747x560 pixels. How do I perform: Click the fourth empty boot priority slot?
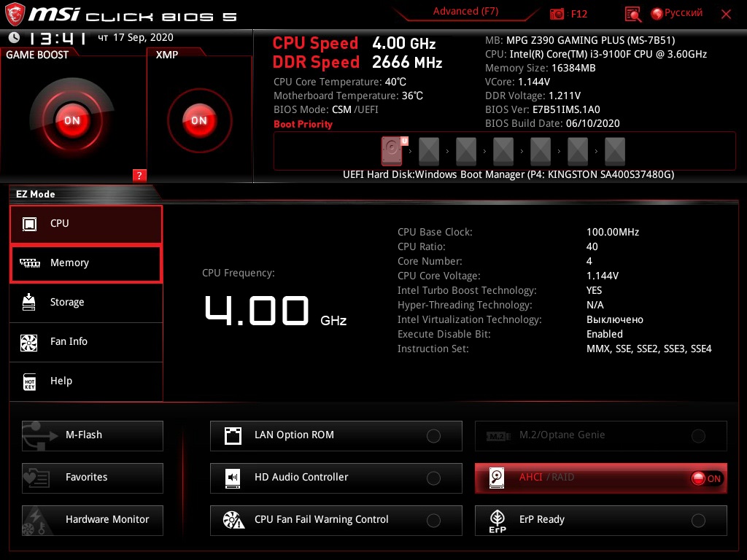[x=503, y=151]
